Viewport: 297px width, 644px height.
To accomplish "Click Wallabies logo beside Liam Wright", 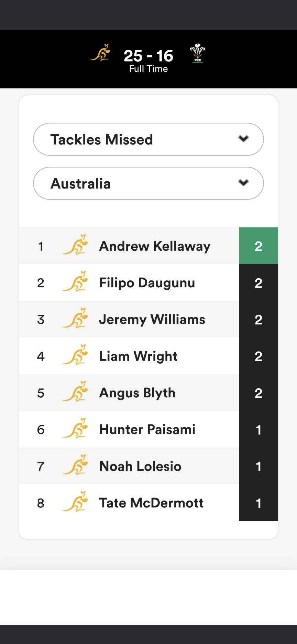I will point(75,355).
